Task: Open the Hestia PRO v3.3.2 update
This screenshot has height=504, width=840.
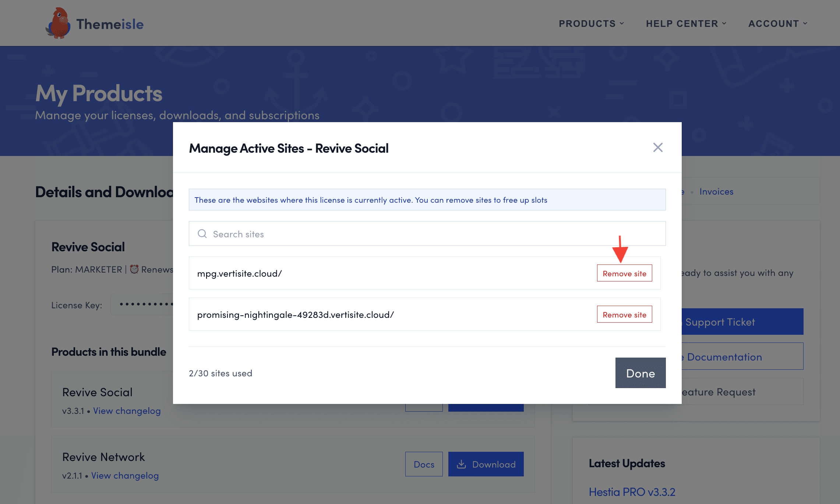Action: pyautogui.click(x=632, y=492)
